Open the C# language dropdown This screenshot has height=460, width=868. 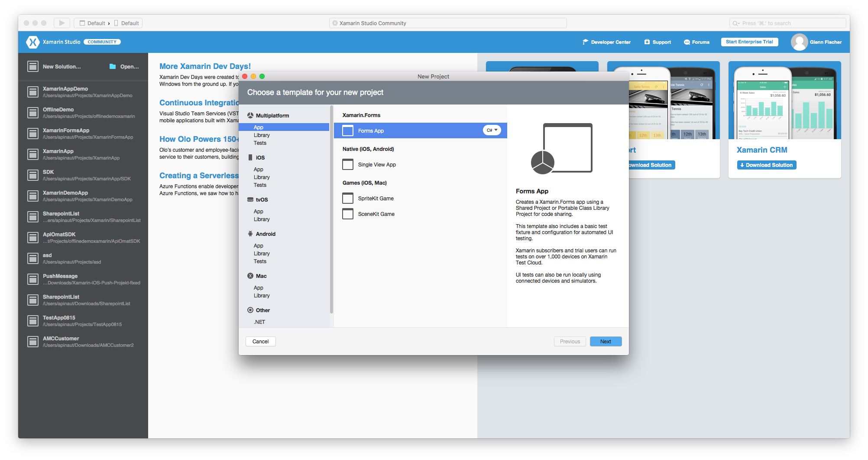pos(492,130)
